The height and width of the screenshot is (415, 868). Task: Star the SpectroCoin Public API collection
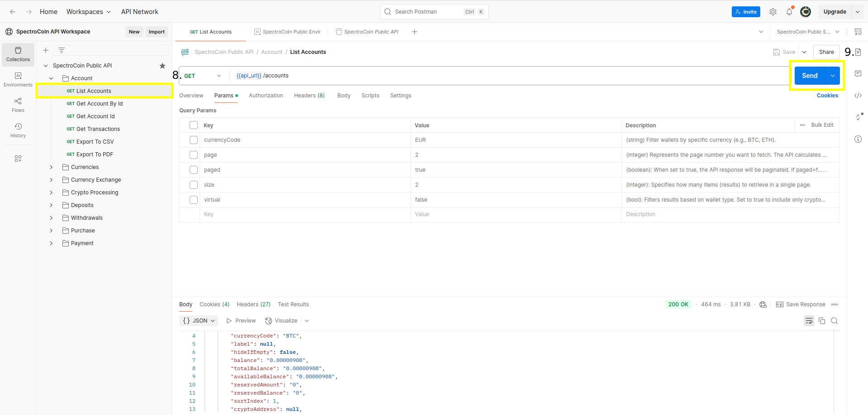162,66
